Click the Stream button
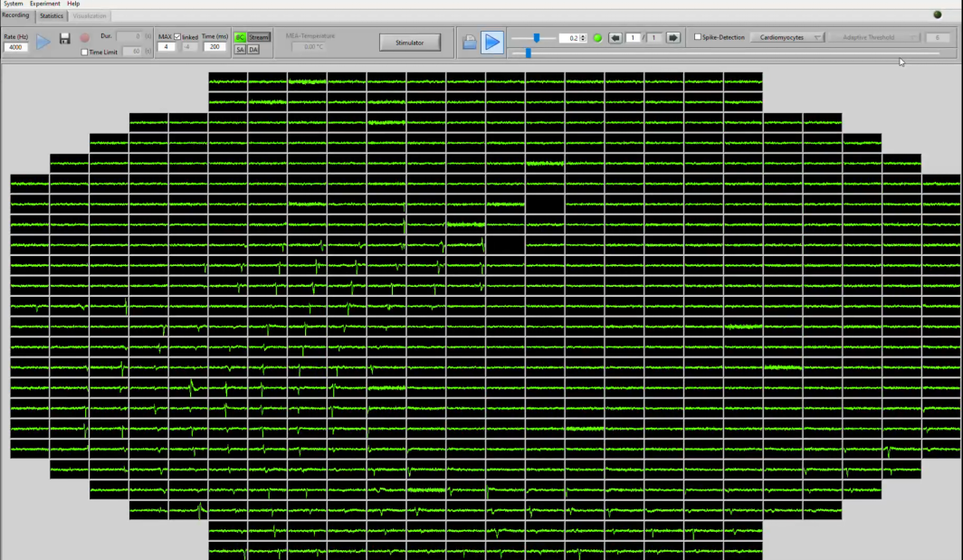Screen dimensions: 963x560 pos(259,37)
